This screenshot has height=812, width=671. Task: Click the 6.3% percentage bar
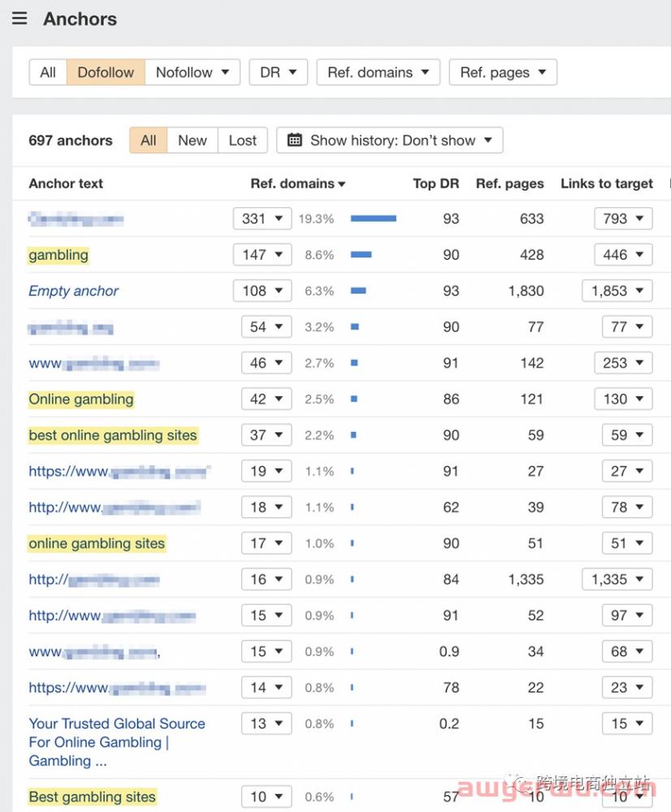358,291
